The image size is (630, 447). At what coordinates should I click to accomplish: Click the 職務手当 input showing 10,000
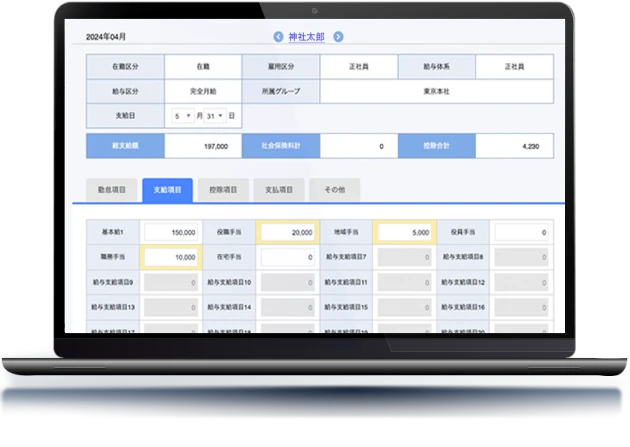click(171, 257)
